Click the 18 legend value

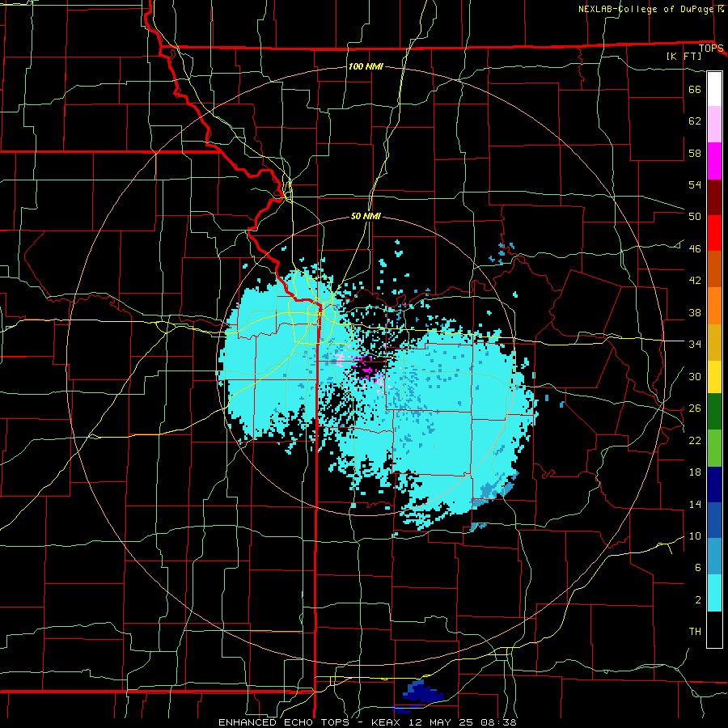[x=695, y=472]
